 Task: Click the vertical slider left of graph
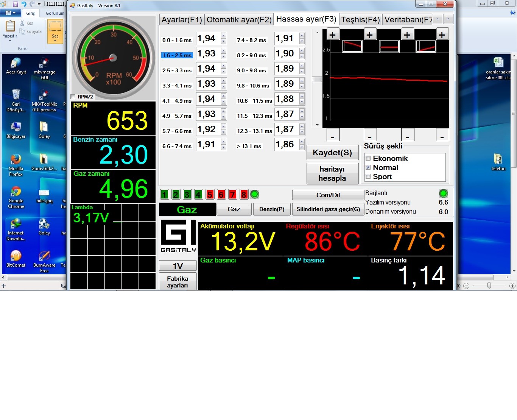tap(317, 80)
